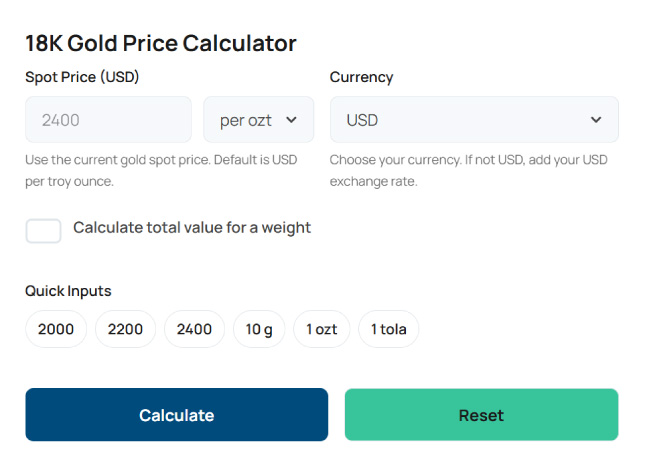This screenshot has width=645, height=450.
Task: Open the per ozt unit dropdown
Action: click(x=258, y=120)
